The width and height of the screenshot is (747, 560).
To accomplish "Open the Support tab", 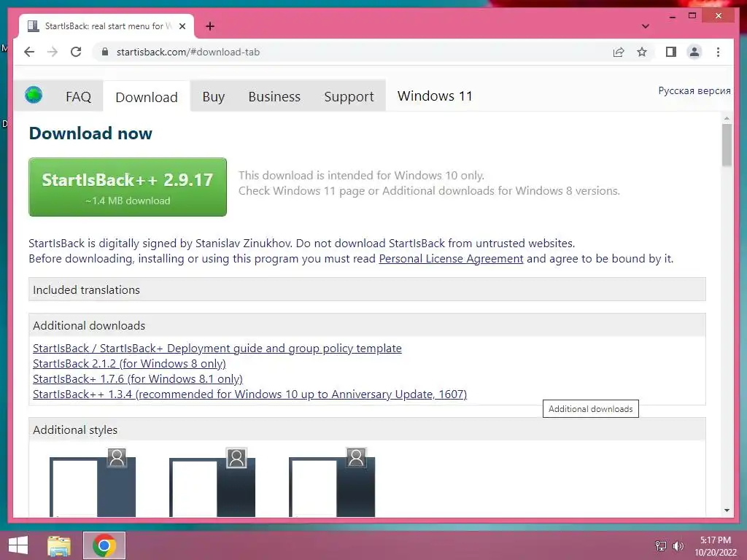I will 349,97.
